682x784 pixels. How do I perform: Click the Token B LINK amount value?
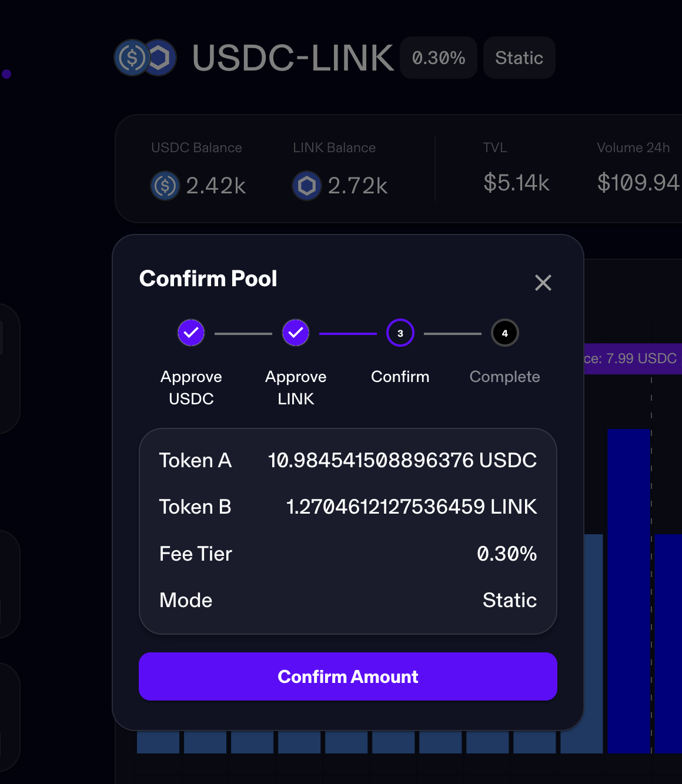(411, 507)
